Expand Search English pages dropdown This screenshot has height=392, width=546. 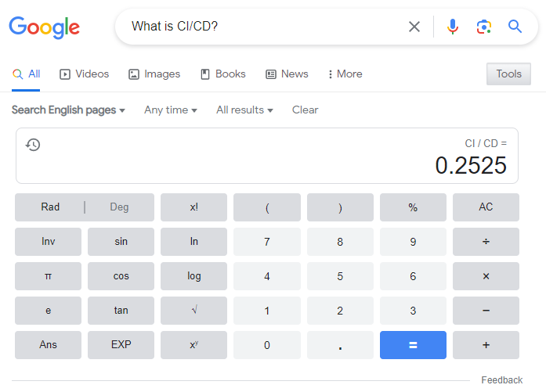68,110
